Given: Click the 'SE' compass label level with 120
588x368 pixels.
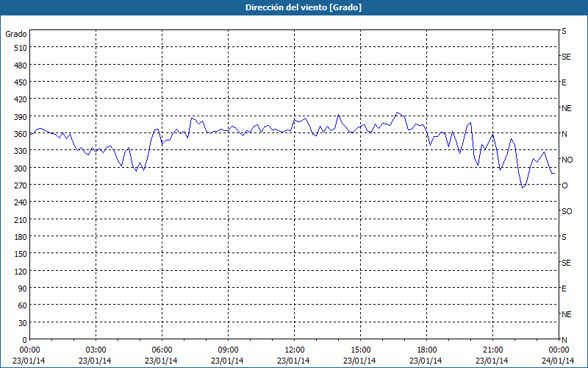Looking at the screenshot, I should coord(566,263).
